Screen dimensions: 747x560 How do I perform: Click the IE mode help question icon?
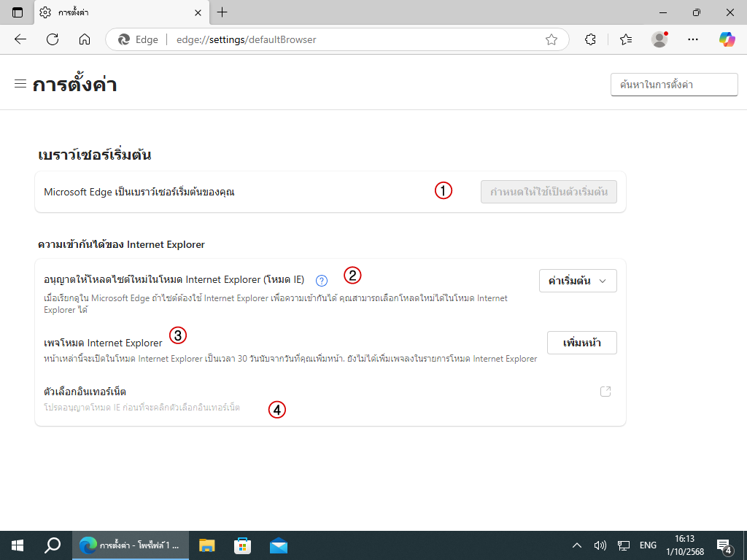tap(322, 280)
